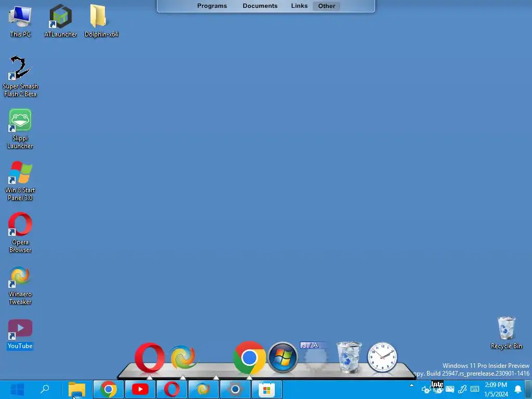532x399 pixels.
Task: Select the Dolphin-x64 folder on desktop
Action: click(x=101, y=21)
